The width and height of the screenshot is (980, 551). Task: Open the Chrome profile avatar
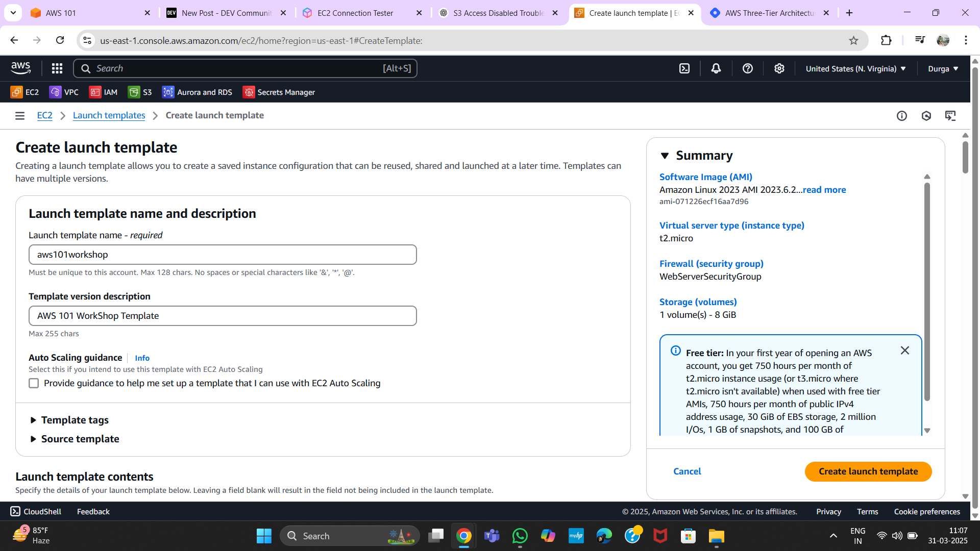(943, 40)
